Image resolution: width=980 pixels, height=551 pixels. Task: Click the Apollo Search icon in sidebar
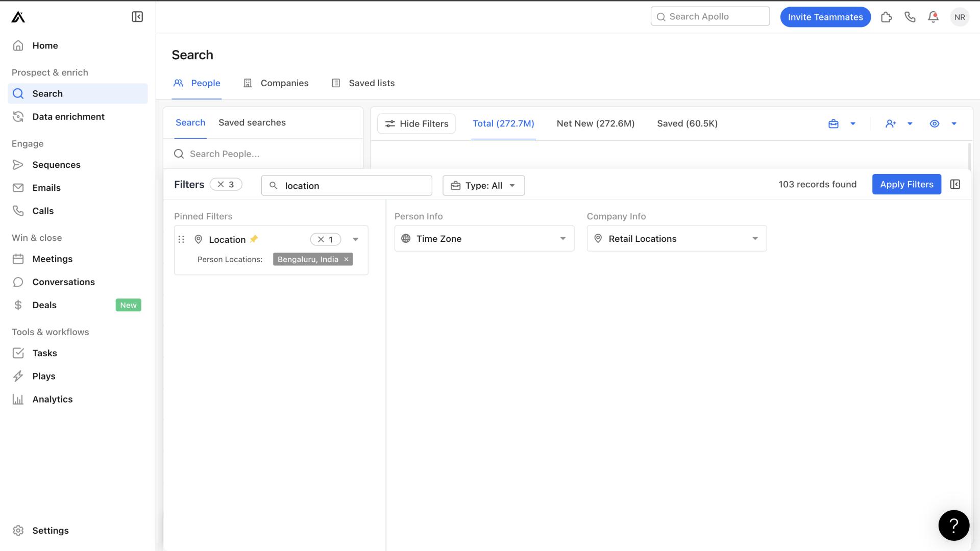tap(19, 93)
